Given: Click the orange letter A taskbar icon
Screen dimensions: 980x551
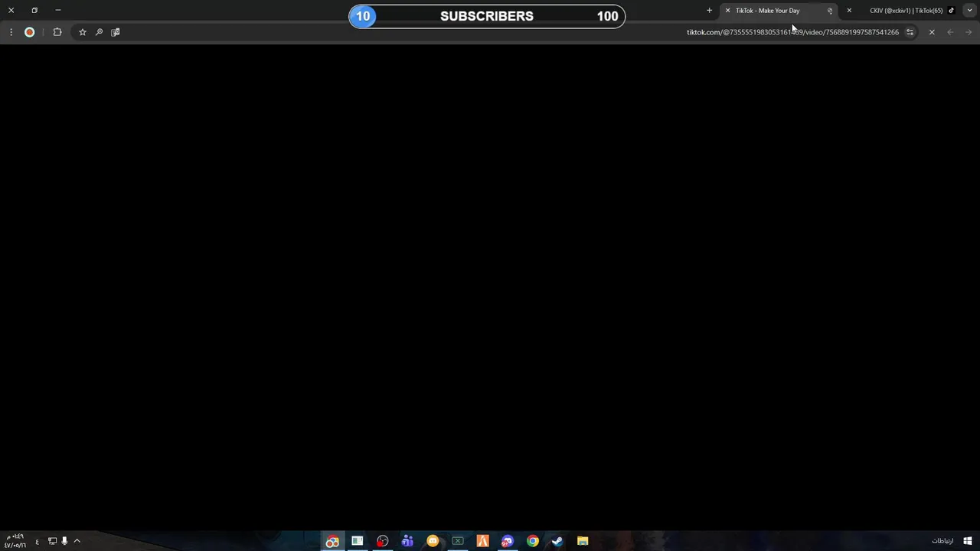Looking at the screenshot, I should pyautogui.click(x=482, y=541).
